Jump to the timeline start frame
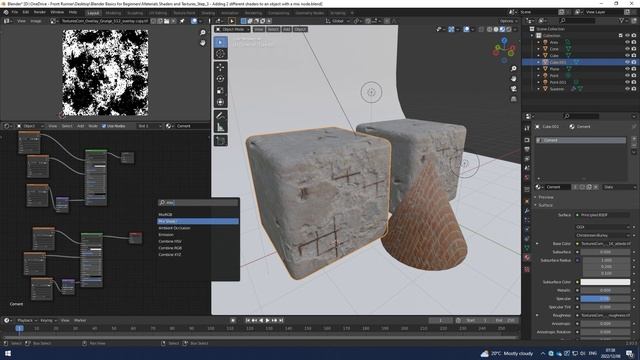640x360 pixels. pyautogui.click(x=248, y=321)
